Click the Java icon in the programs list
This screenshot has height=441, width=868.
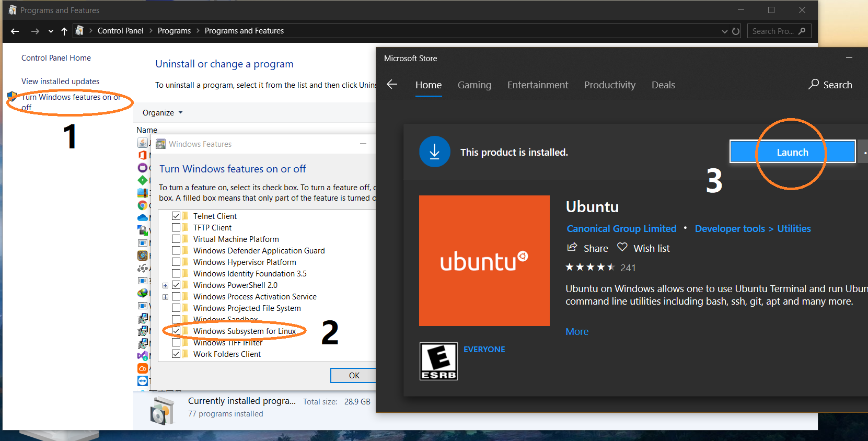[142, 143]
